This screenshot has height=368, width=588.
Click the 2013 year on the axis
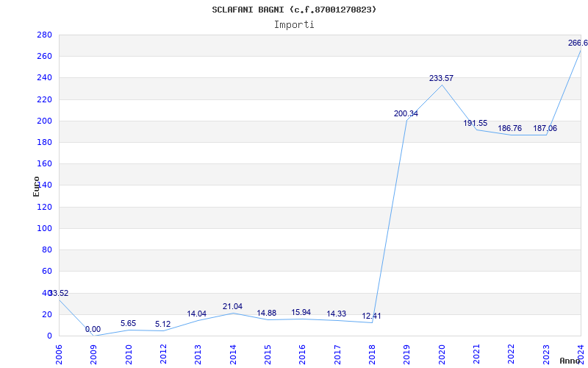point(198,355)
